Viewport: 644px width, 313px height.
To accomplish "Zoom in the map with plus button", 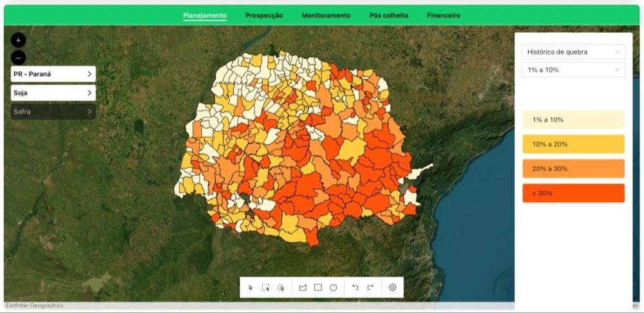I will pyautogui.click(x=18, y=41).
